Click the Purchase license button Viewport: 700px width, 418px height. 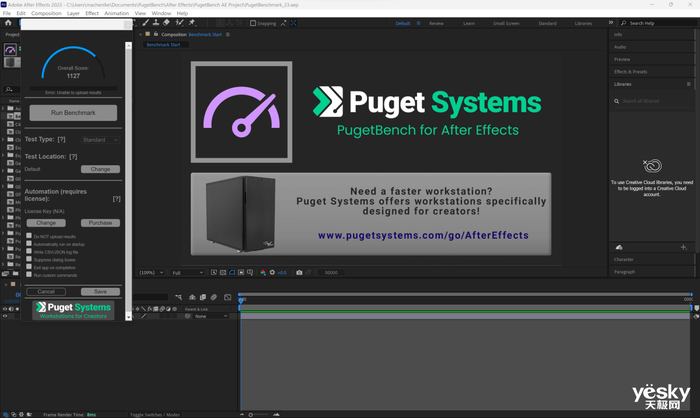pyautogui.click(x=100, y=223)
